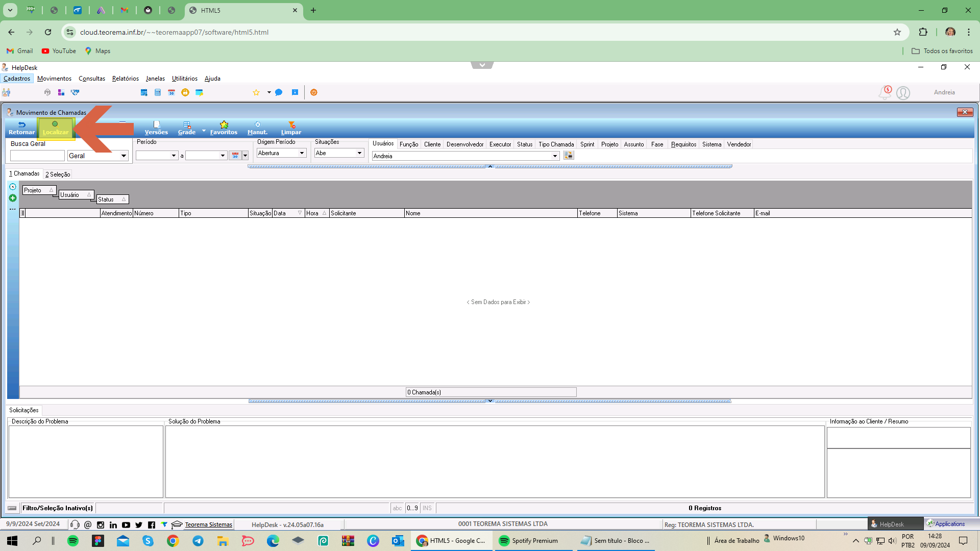Sort grid by the Data column header
Viewport: 980px width, 551px height.
(288, 213)
